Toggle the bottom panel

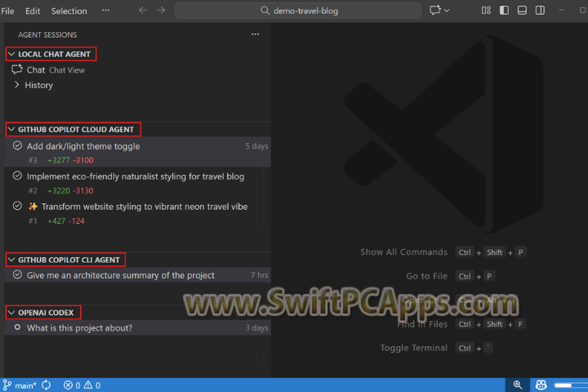click(x=522, y=11)
